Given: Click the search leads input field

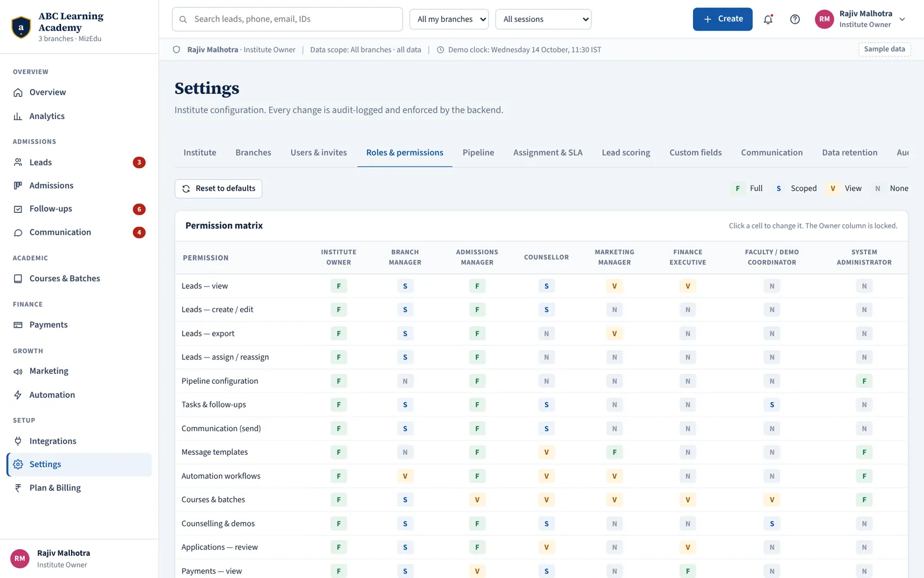Looking at the screenshot, I should (288, 19).
